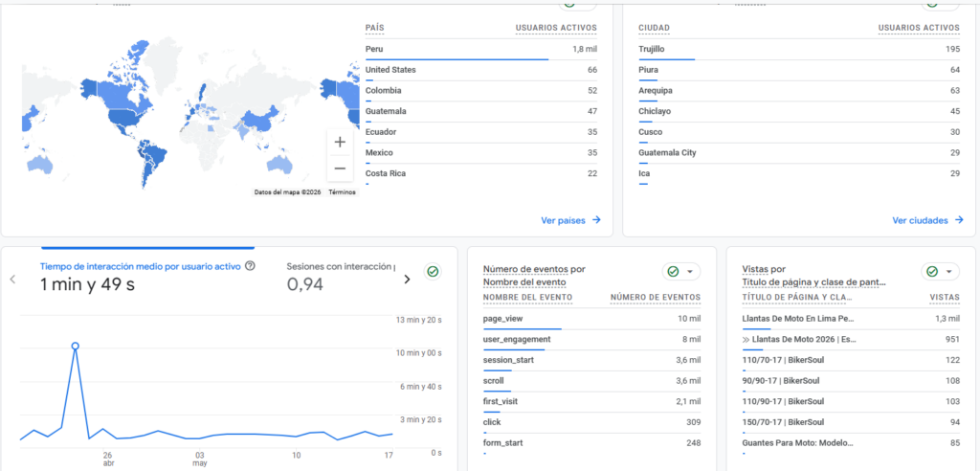Go to previous metric with left chevron

(12, 279)
